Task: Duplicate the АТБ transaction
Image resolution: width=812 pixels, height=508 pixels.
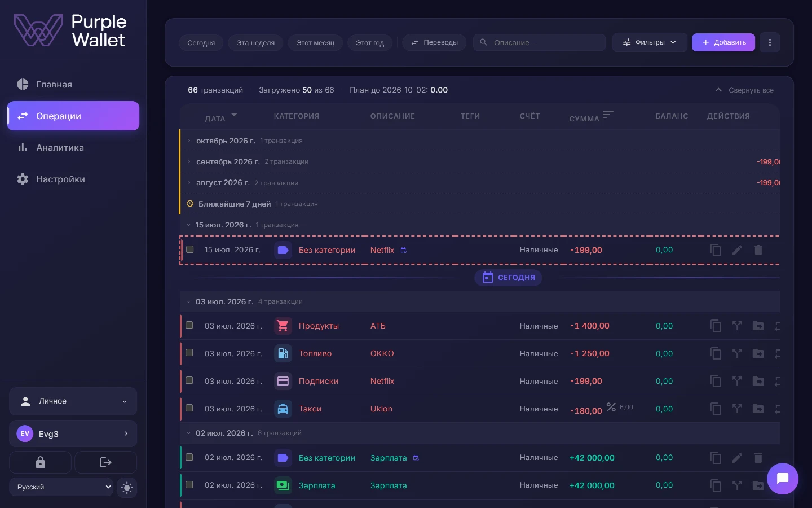Action: click(x=716, y=326)
